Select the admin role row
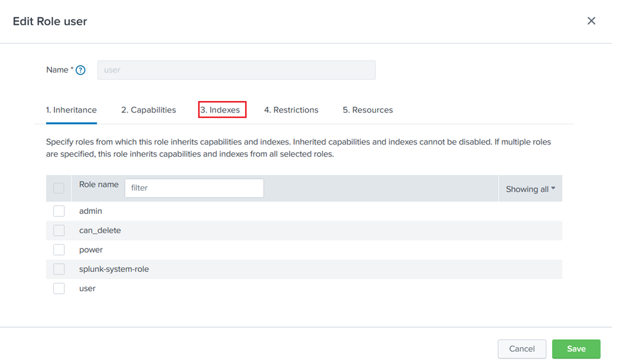This screenshot has width=618, height=364. point(91,210)
